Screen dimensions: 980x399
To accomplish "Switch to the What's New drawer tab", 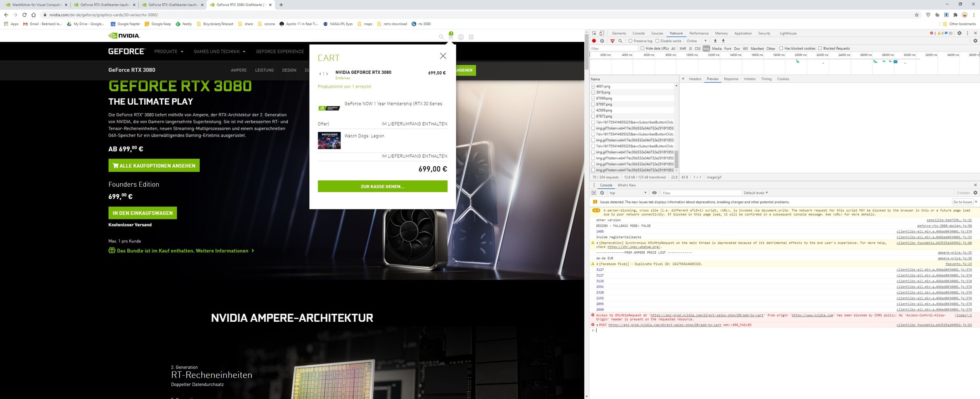I will pos(626,185).
